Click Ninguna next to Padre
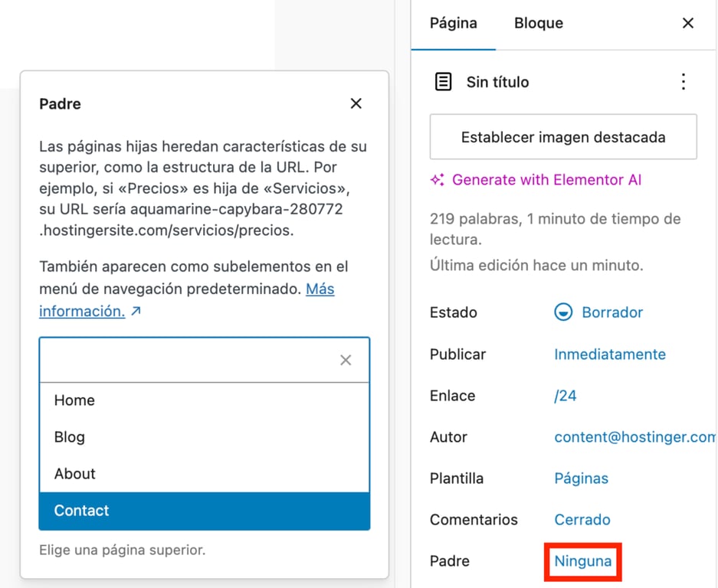Image resolution: width=718 pixels, height=588 pixels. [x=582, y=560]
